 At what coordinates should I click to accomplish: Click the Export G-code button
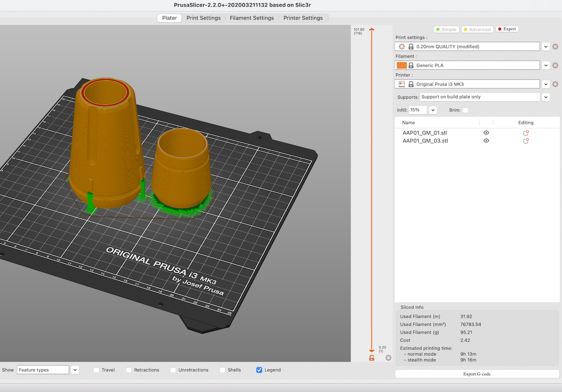(476, 374)
